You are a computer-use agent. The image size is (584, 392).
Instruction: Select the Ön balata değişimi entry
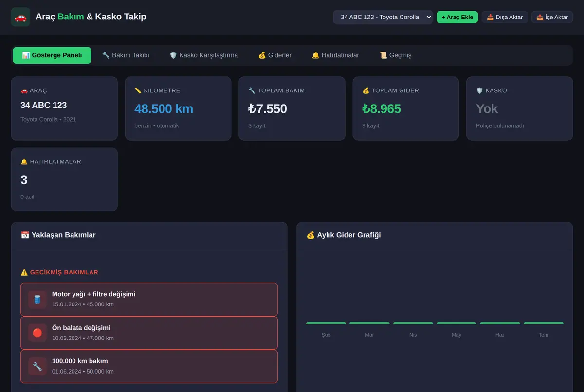tap(149, 333)
